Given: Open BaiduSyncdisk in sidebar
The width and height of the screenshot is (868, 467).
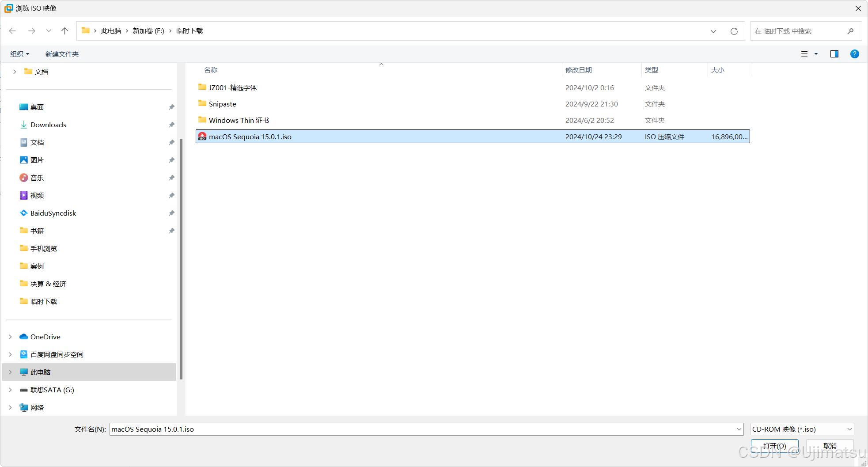Looking at the screenshot, I should point(53,213).
